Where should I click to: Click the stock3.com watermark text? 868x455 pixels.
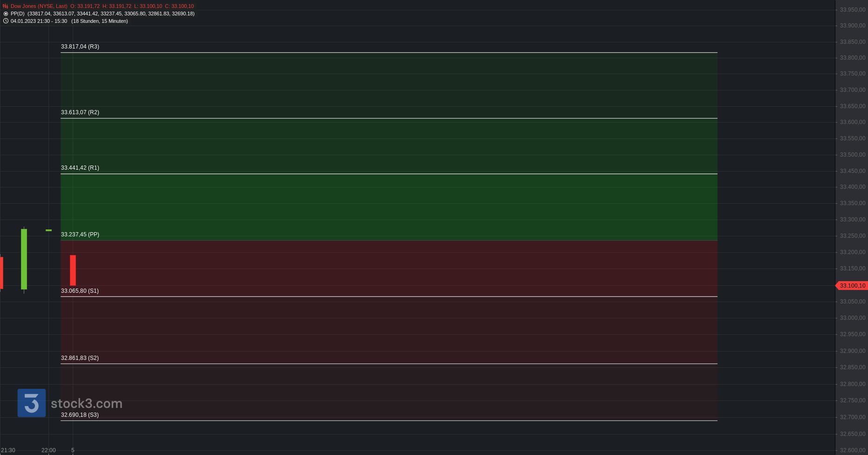[x=87, y=403]
